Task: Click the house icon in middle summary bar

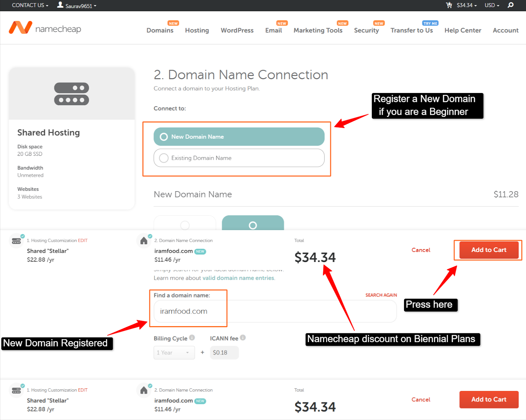Action: (x=144, y=241)
